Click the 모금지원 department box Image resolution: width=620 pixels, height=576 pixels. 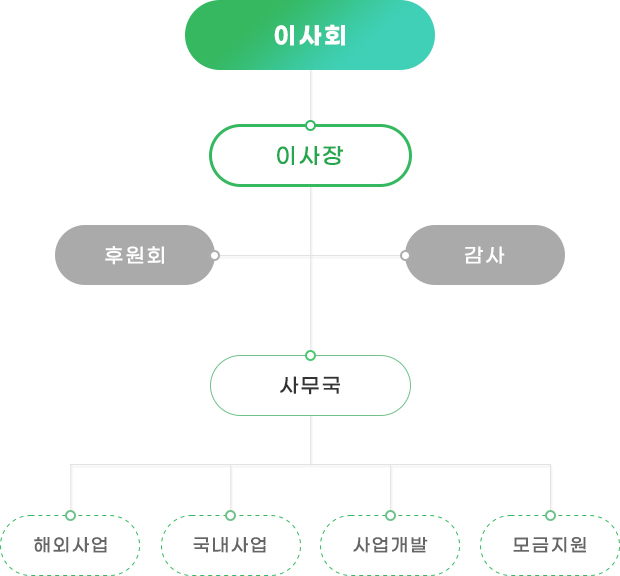point(550,546)
